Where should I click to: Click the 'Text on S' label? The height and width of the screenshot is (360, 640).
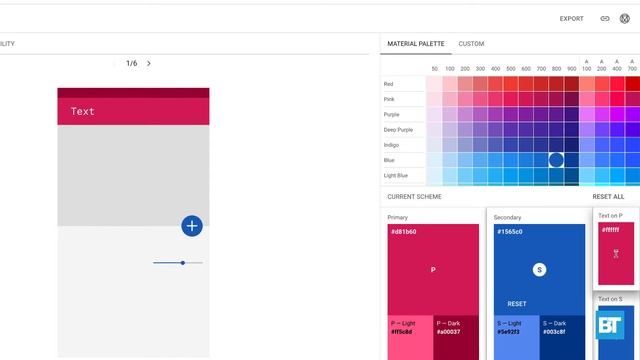(x=610, y=299)
